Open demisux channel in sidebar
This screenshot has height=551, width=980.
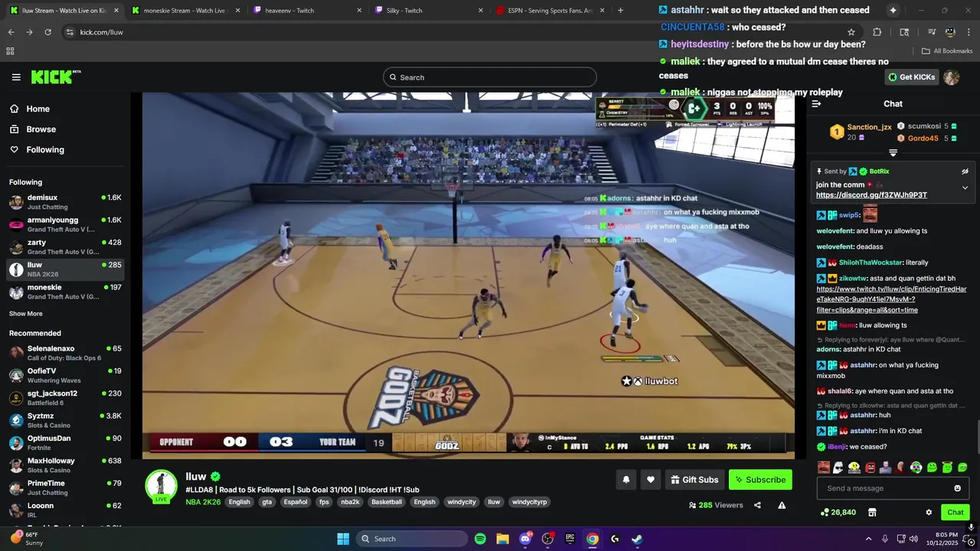pos(65,202)
